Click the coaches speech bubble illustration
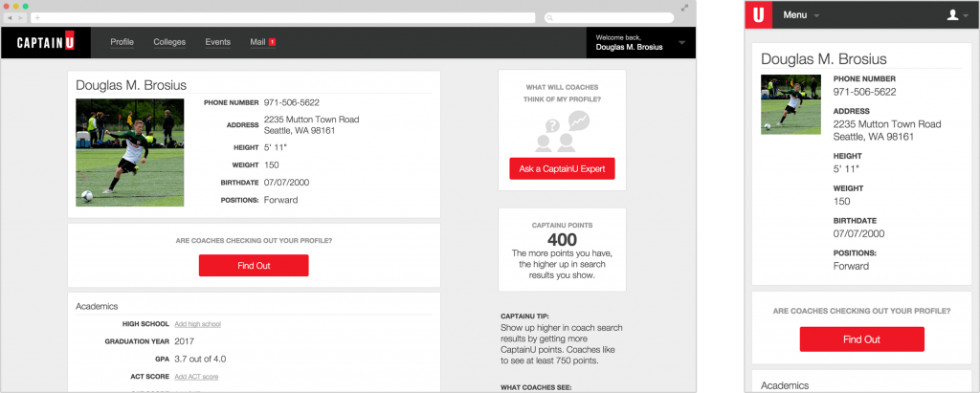The height and width of the screenshot is (393, 980). [x=562, y=132]
